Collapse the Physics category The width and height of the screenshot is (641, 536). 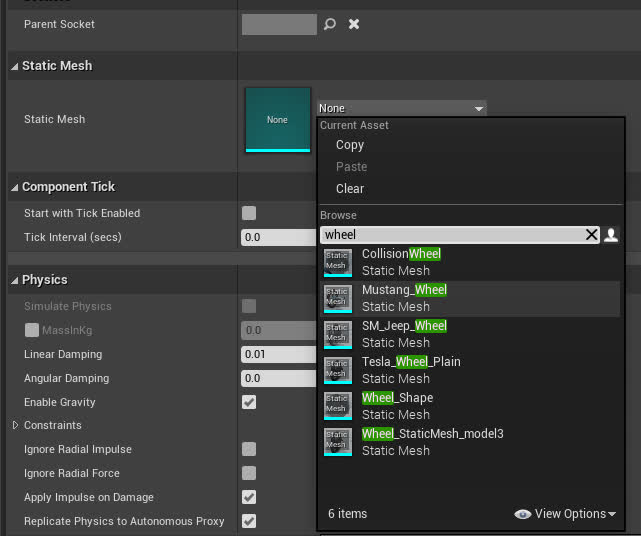point(15,280)
